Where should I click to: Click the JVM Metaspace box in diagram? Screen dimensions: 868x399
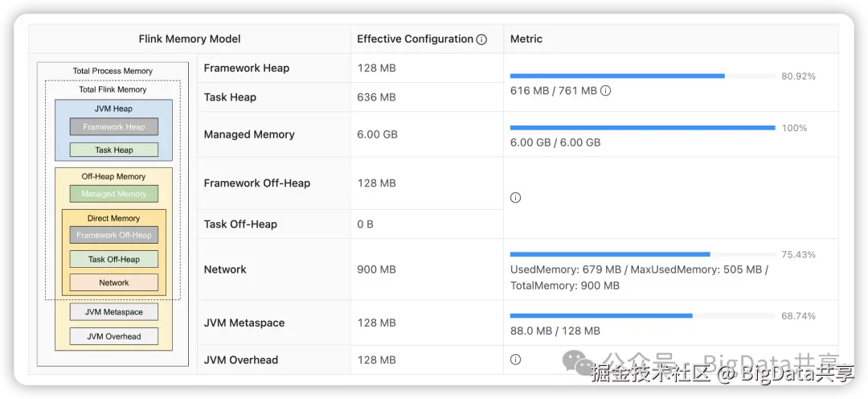point(114,312)
